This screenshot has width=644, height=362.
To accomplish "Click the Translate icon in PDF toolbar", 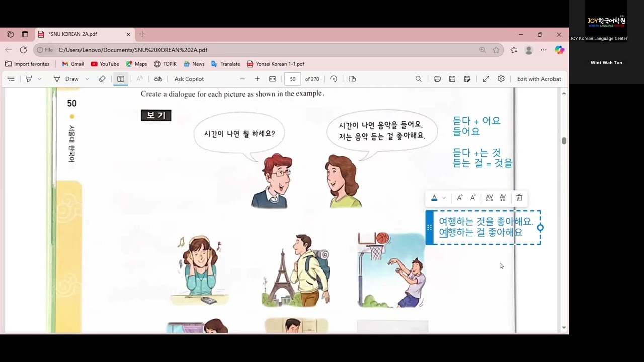I will click(x=158, y=79).
